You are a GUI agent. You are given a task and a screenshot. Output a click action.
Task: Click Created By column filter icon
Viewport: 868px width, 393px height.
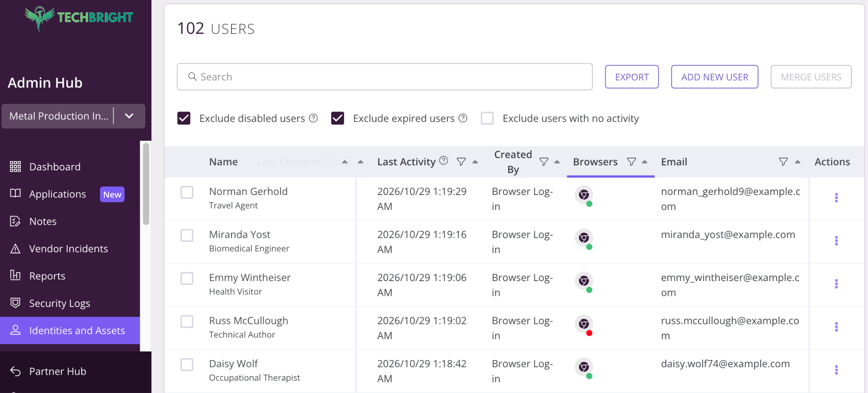(544, 162)
